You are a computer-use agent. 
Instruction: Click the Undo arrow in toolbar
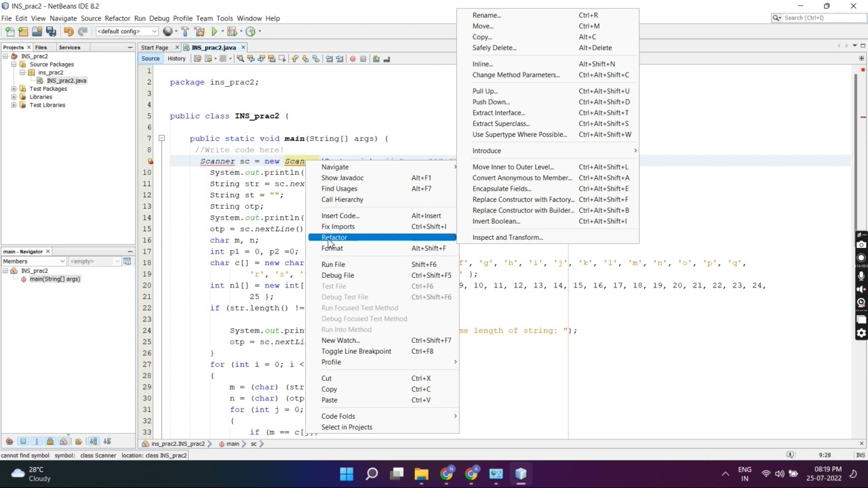[68, 31]
